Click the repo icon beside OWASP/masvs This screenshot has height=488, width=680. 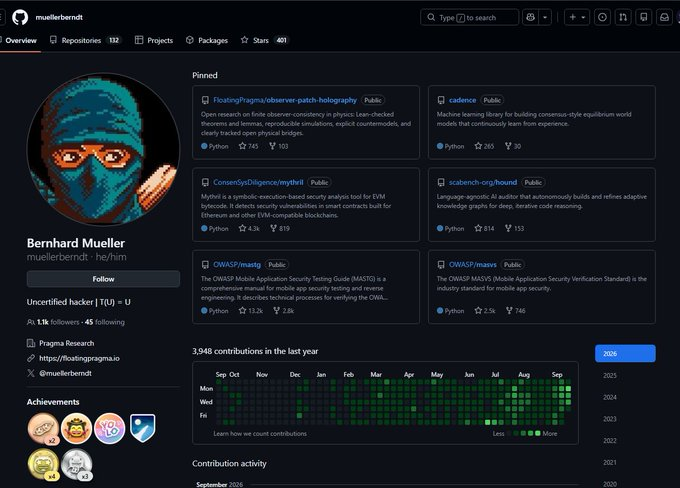point(441,265)
